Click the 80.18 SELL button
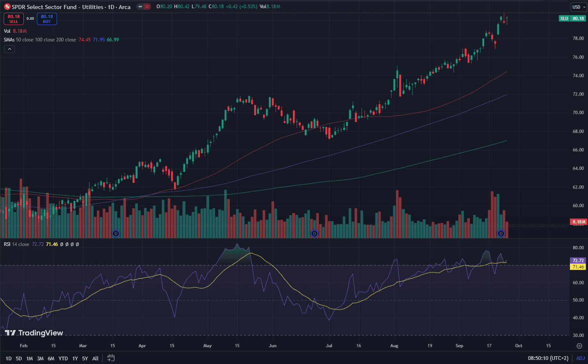The image size is (588, 364). point(14,19)
